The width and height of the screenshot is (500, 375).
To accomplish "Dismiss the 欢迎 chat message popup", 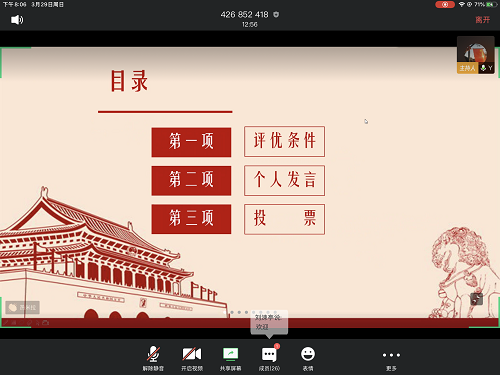I will coord(269,322).
